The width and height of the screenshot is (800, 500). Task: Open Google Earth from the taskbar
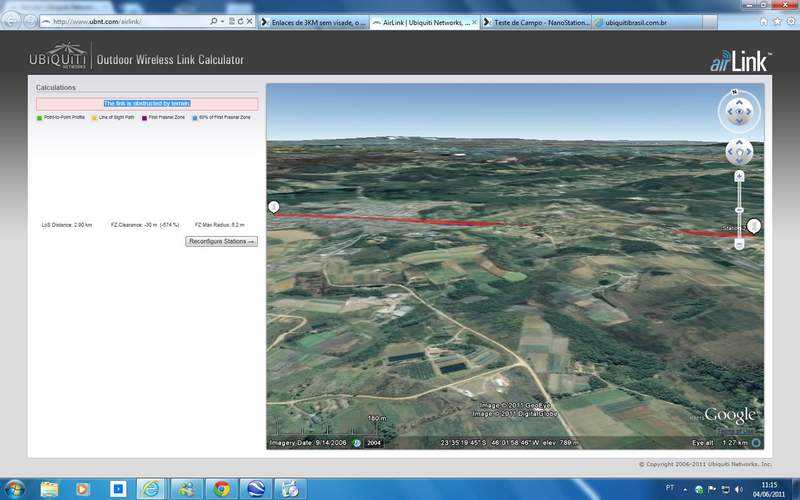point(256,489)
